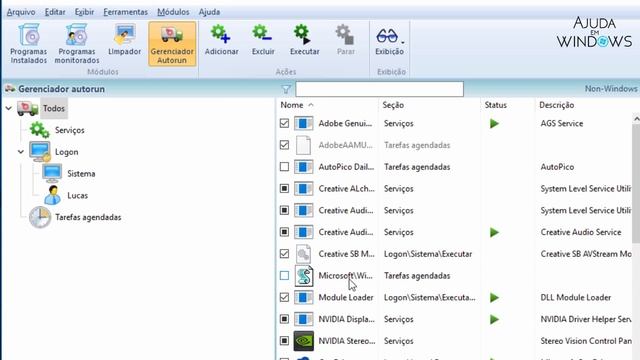
Task: Click the Microsoft\Wi... script icon
Action: click(304, 276)
